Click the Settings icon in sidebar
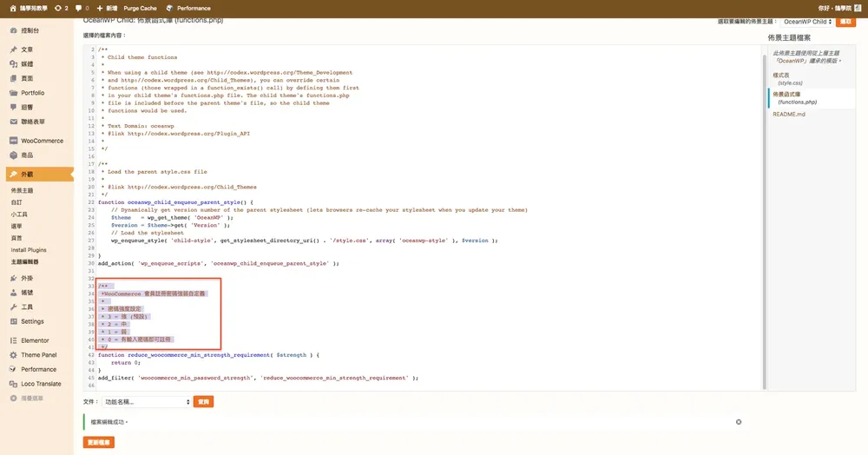 point(13,321)
